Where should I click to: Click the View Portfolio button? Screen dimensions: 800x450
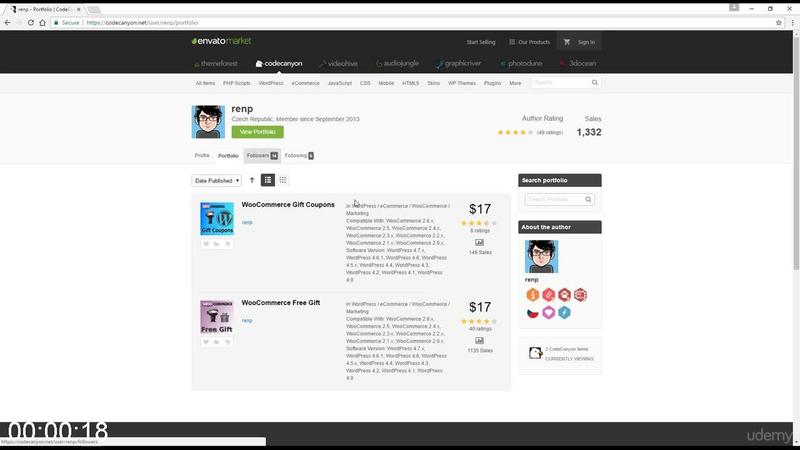(258, 132)
